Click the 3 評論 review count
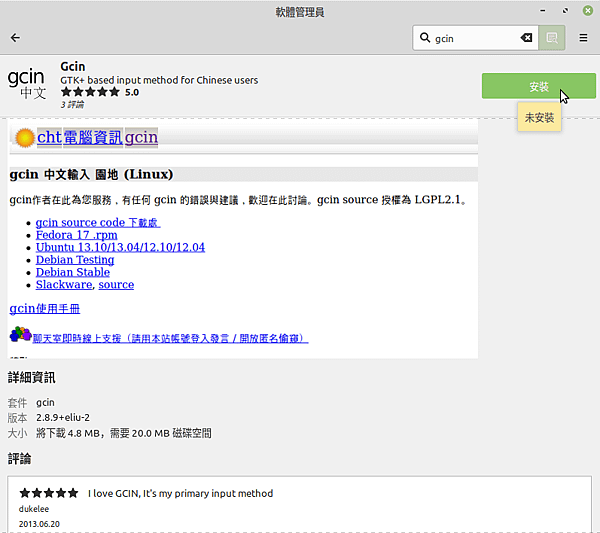Viewport: 600px width, 533px height. click(x=72, y=104)
